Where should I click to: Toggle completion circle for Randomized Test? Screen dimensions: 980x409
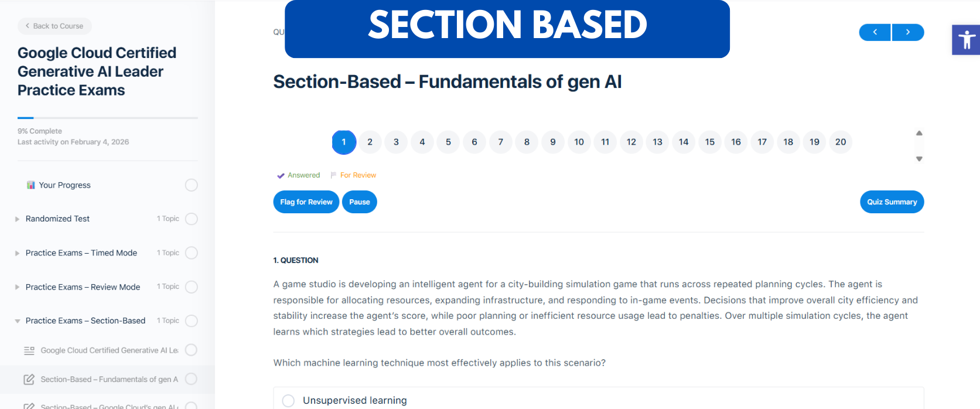(192, 219)
